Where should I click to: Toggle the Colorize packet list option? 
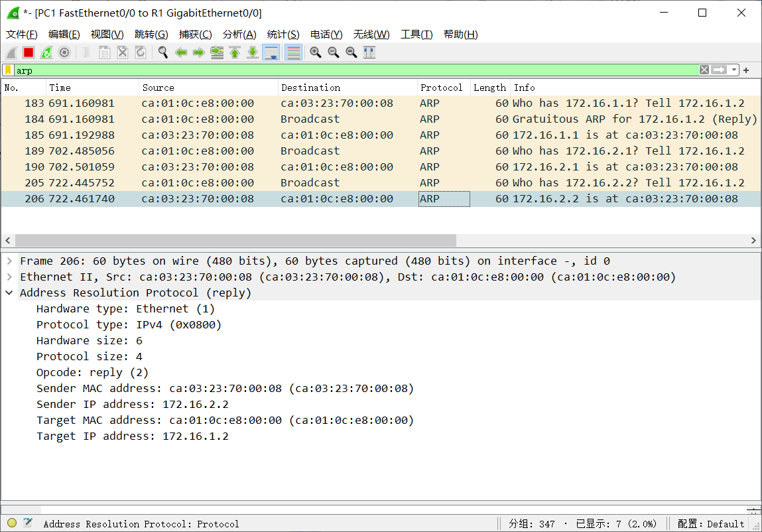(x=293, y=52)
